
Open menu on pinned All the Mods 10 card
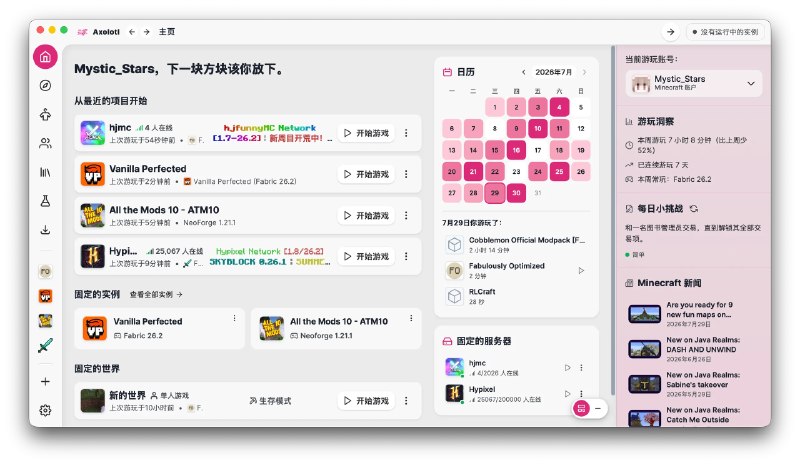411,319
